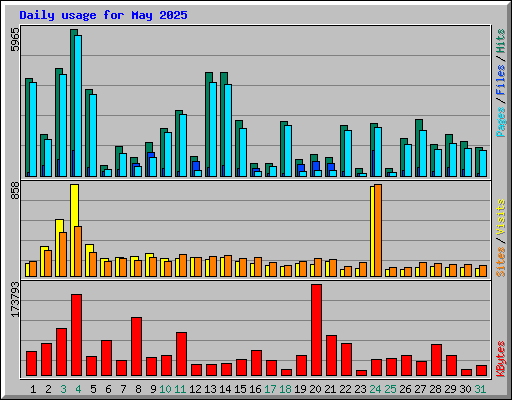
Task: Click the KBytes legend label
Action: [x=500, y=359]
